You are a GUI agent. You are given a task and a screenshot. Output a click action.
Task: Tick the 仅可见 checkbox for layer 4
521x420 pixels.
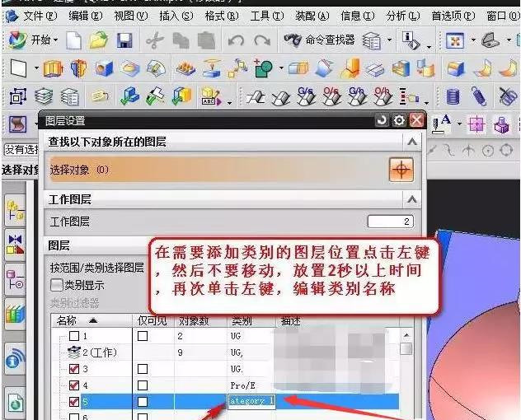tap(143, 385)
